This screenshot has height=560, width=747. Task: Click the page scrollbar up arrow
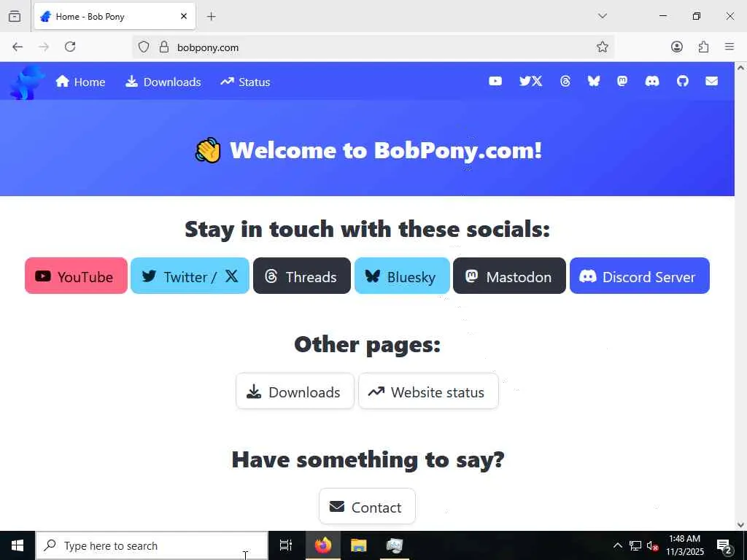click(x=740, y=68)
